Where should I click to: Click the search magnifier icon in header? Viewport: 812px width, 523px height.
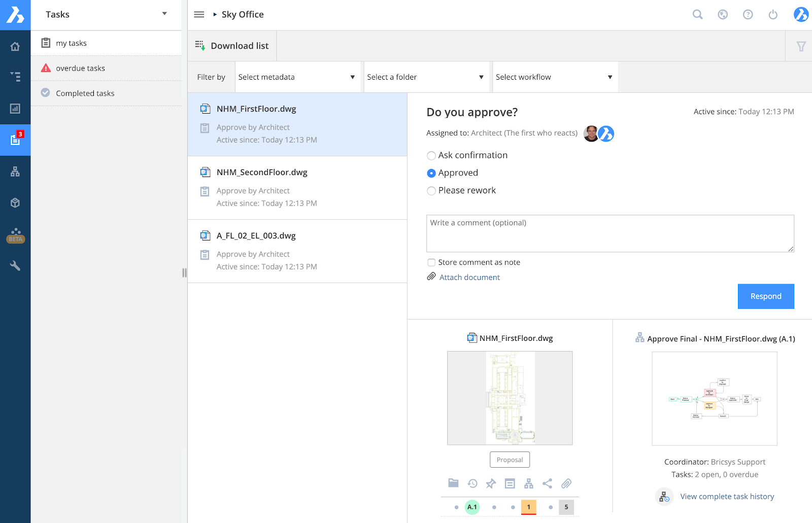coord(698,14)
